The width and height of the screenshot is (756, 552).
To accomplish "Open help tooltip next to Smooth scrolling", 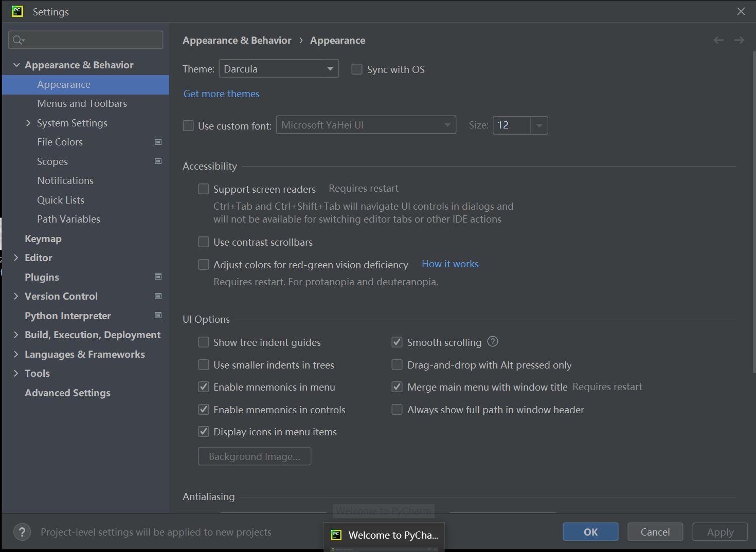I will click(493, 341).
